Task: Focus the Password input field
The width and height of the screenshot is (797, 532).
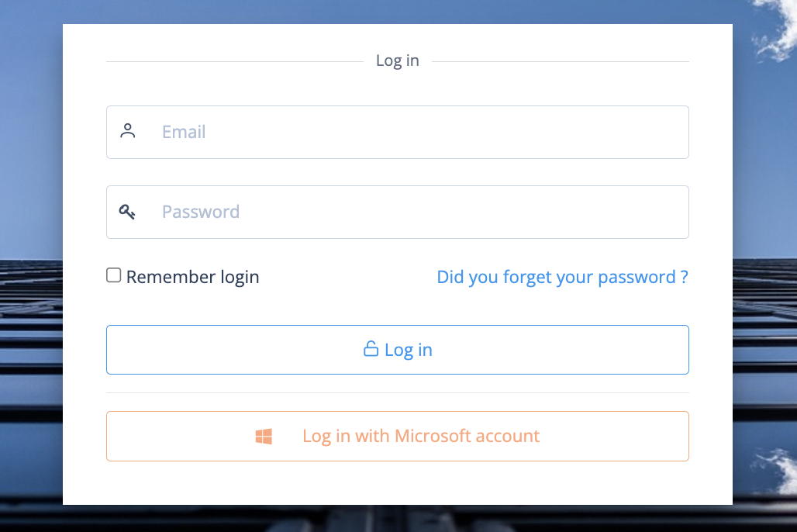Action: point(419,212)
